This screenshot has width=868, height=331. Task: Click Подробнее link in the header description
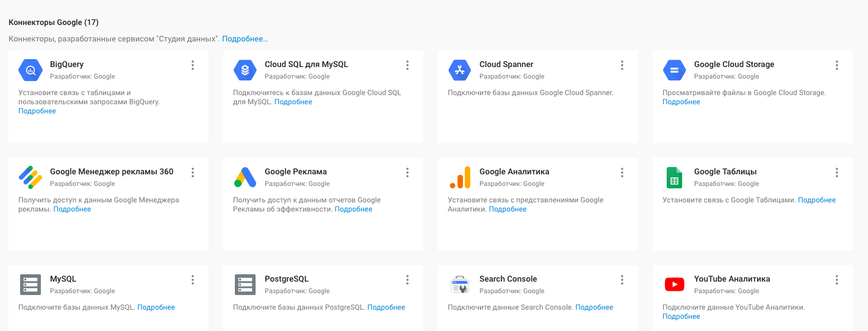click(245, 38)
